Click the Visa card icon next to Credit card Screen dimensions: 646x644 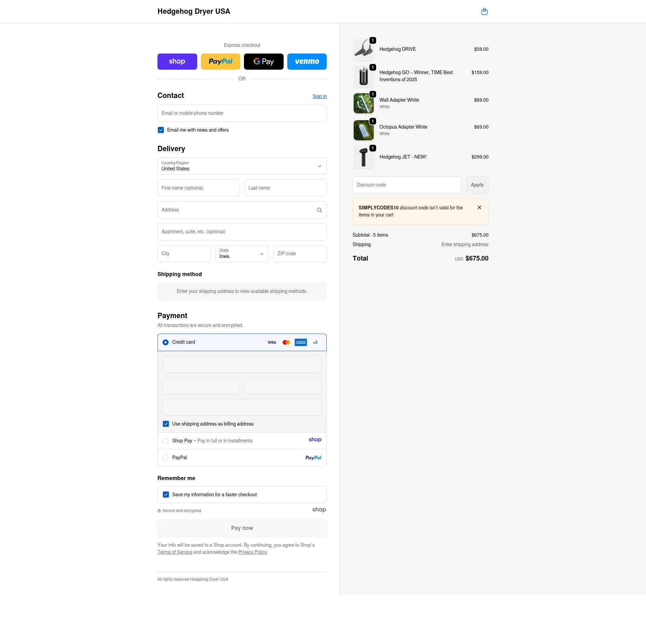click(x=272, y=342)
